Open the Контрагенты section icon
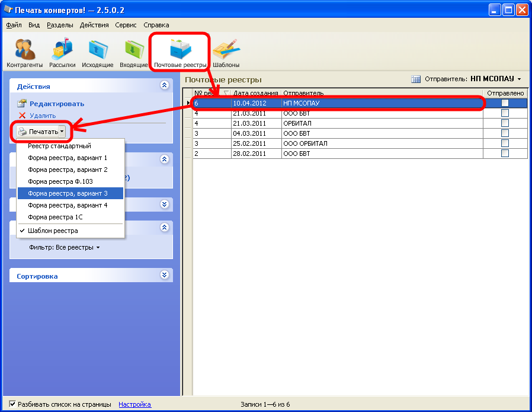Viewport: 532px width, 412px height. (x=24, y=50)
